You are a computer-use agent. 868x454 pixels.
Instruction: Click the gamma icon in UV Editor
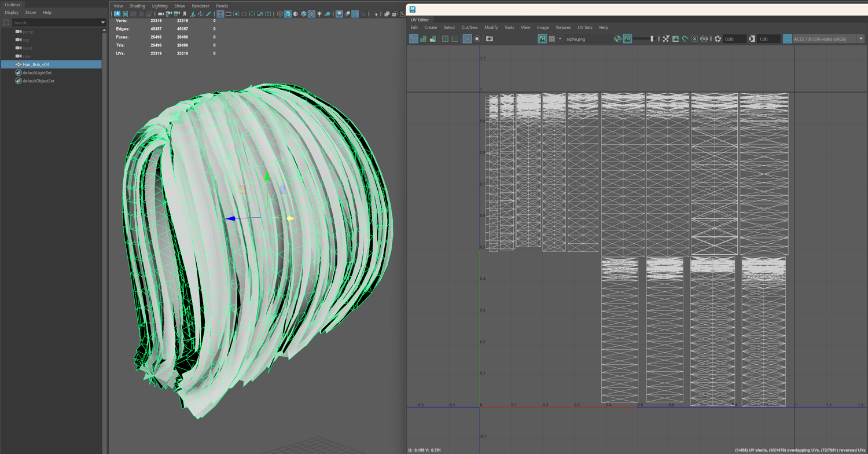tap(752, 39)
